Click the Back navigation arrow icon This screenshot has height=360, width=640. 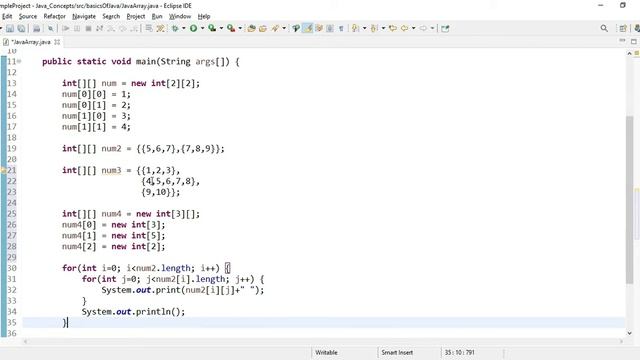[404, 29]
